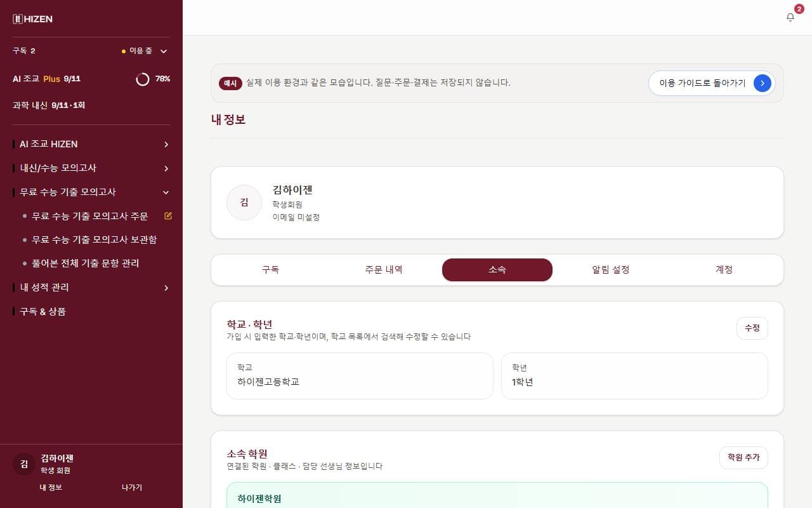812x508 pixels.
Task: Click the edit icon beside 무료 수능 기출 모의고사 주문
Action: coord(168,216)
